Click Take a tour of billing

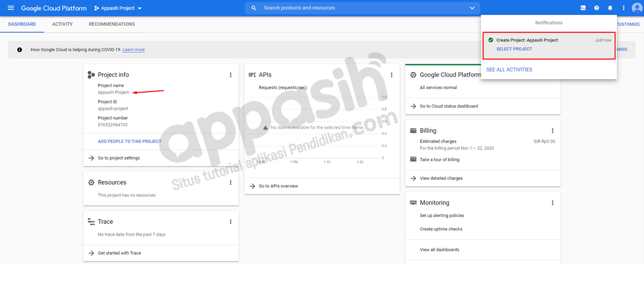(x=439, y=160)
